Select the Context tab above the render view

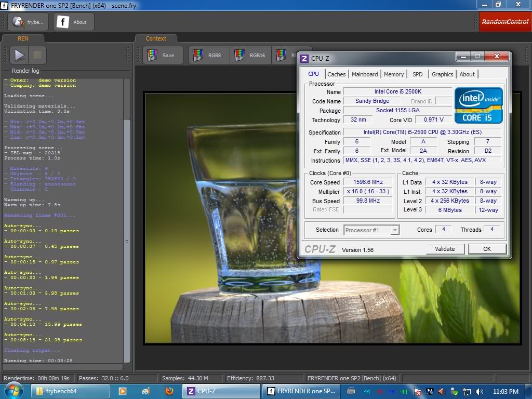(156, 38)
